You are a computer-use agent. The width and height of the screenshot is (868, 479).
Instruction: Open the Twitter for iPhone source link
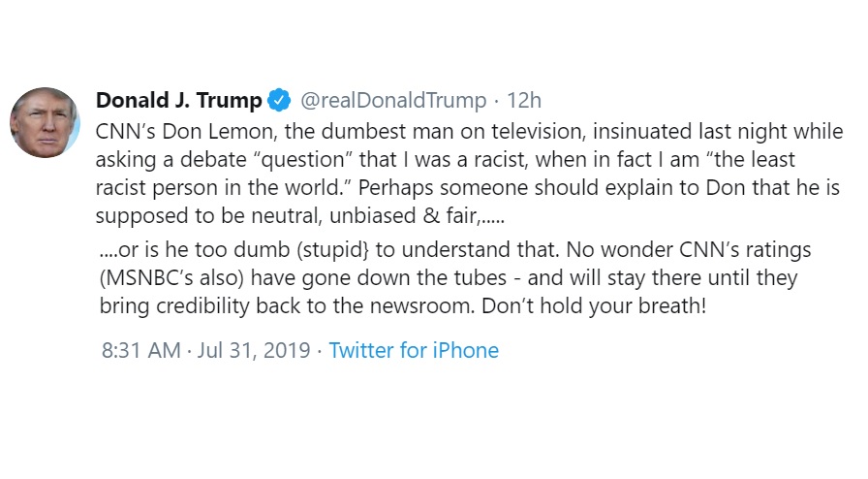point(414,350)
